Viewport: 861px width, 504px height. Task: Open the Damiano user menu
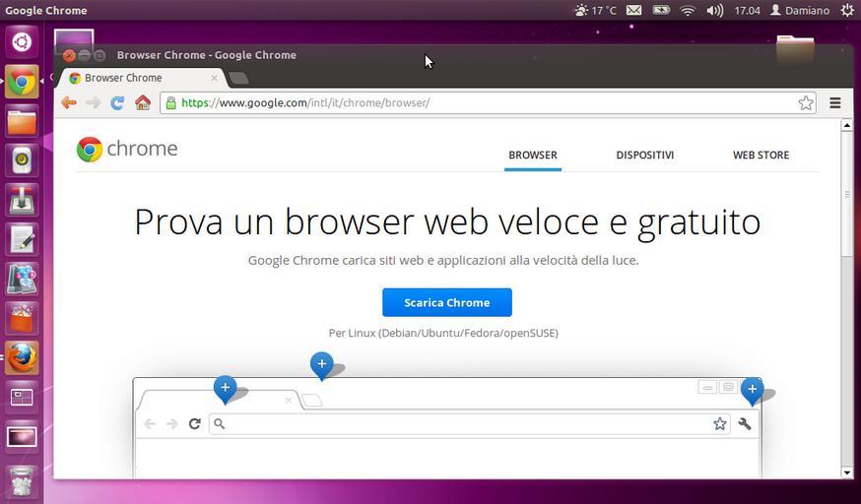(x=800, y=10)
